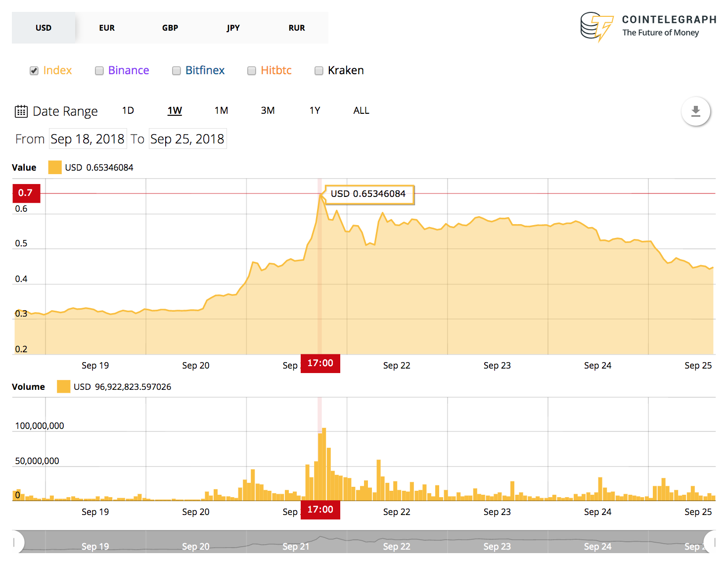The height and width of the screenshot is (564, 728).
Task: Click The Future of Money tagline
Action: (661, 33)
